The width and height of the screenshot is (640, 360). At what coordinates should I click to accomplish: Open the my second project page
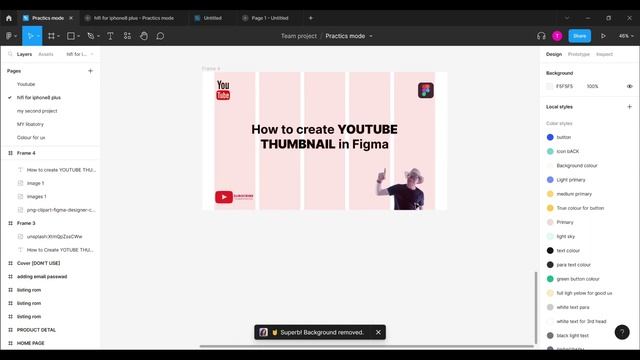[x=37, y=111]
